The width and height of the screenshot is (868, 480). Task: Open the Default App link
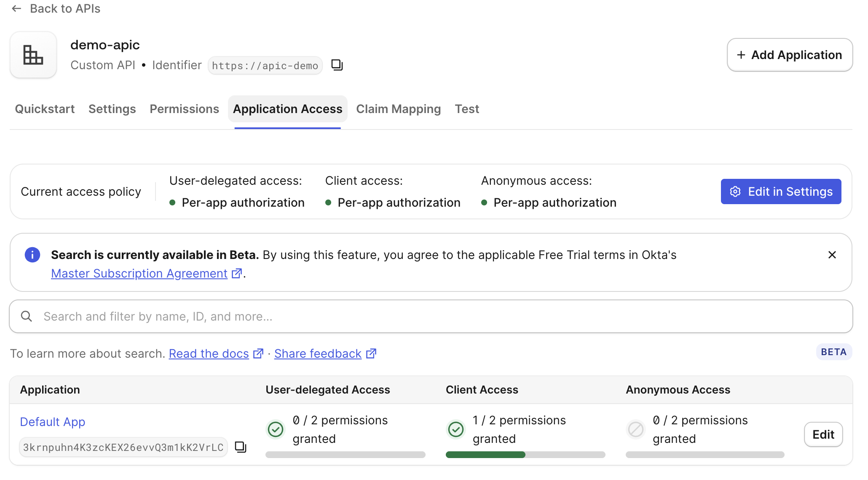click(x=53, y=422)
